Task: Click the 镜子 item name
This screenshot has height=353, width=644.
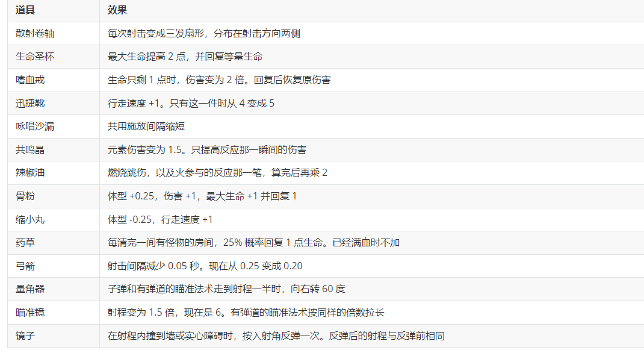Action: click(x=25, y=336)
